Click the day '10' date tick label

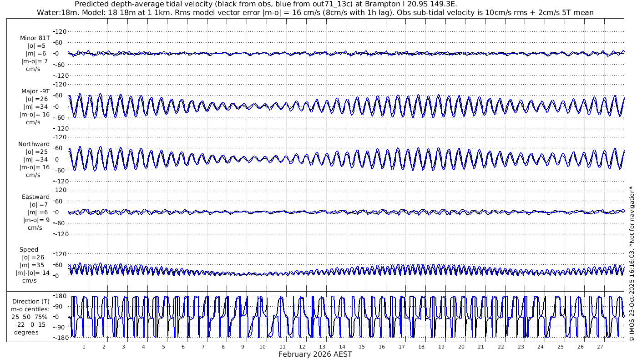coord(263,347)
